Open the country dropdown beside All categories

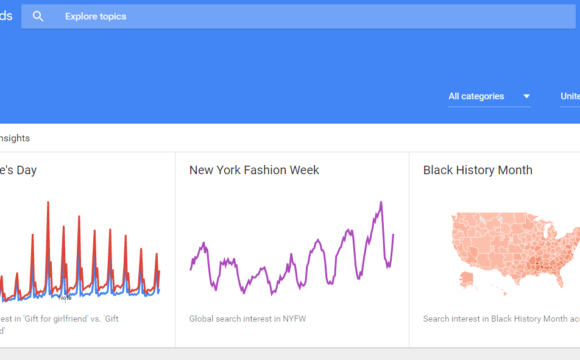point(570,97)
